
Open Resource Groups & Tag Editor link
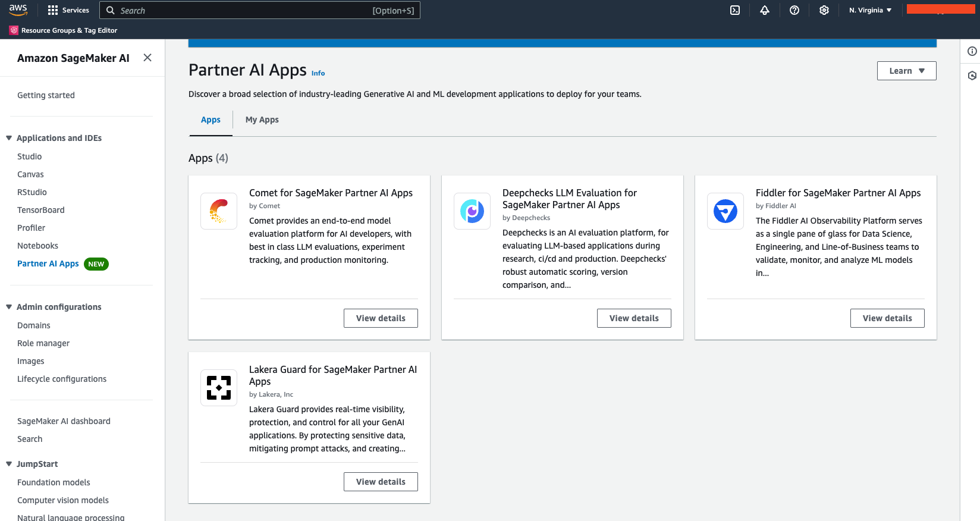pos(69,30)
